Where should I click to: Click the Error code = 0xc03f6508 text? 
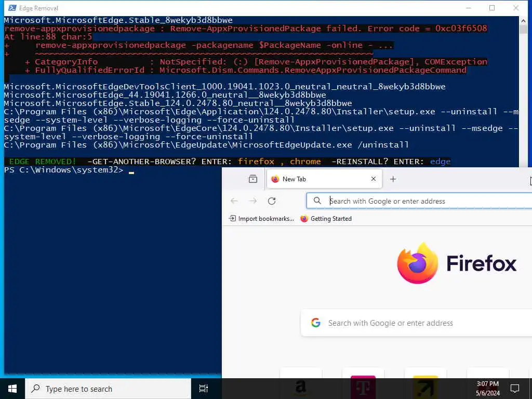427,29
